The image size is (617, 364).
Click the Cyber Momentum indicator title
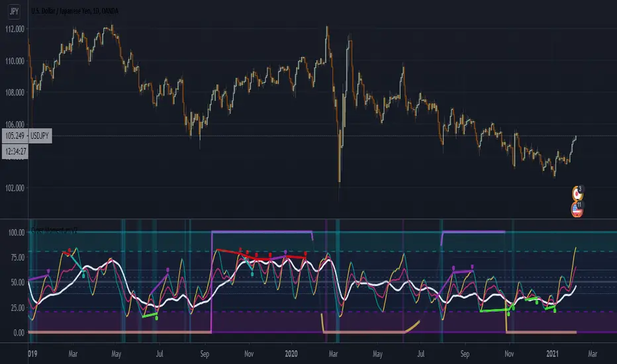pyautogui.click(x=54, y=230)
